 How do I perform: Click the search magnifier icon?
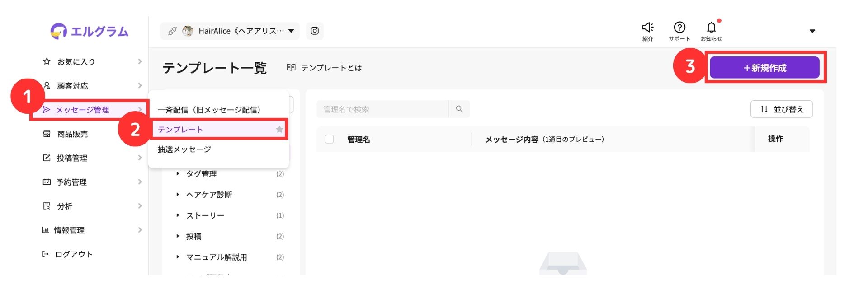tap(459, 109)
